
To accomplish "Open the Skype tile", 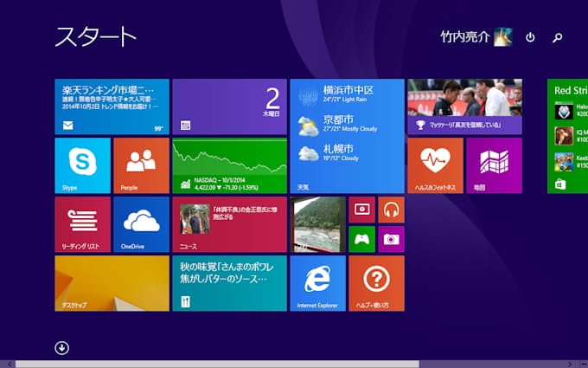I will click(82, 165).
